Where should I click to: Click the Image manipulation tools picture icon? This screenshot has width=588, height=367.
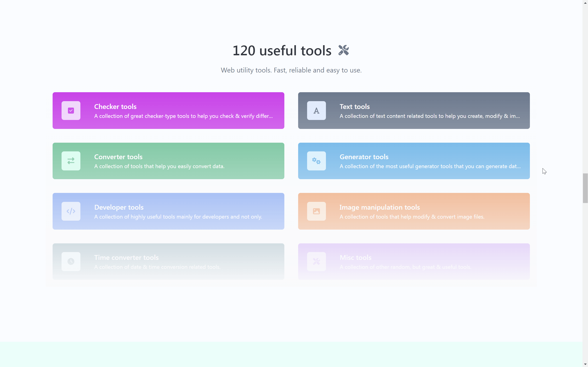pos(316,211)
